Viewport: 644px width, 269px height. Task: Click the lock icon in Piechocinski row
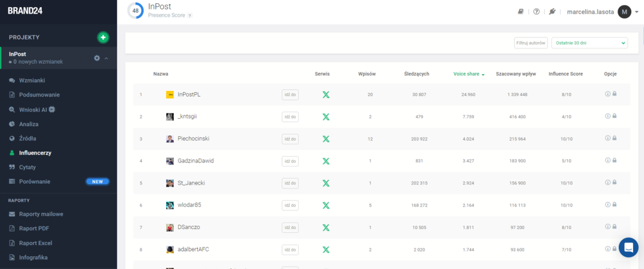pyautogui.click(x=614, y=138)
